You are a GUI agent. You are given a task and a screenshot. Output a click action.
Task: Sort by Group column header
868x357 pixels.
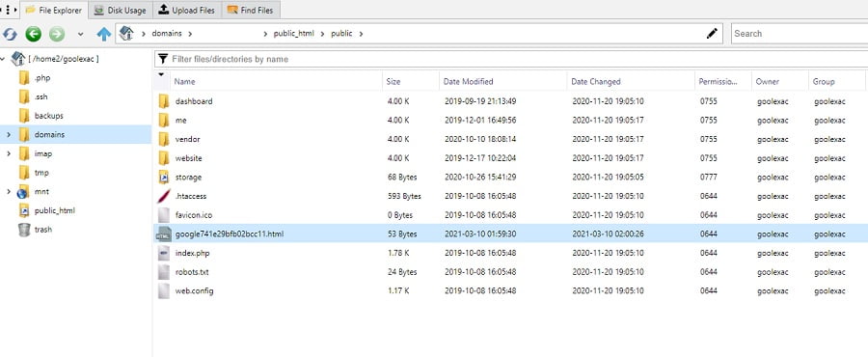click(837, 81)
